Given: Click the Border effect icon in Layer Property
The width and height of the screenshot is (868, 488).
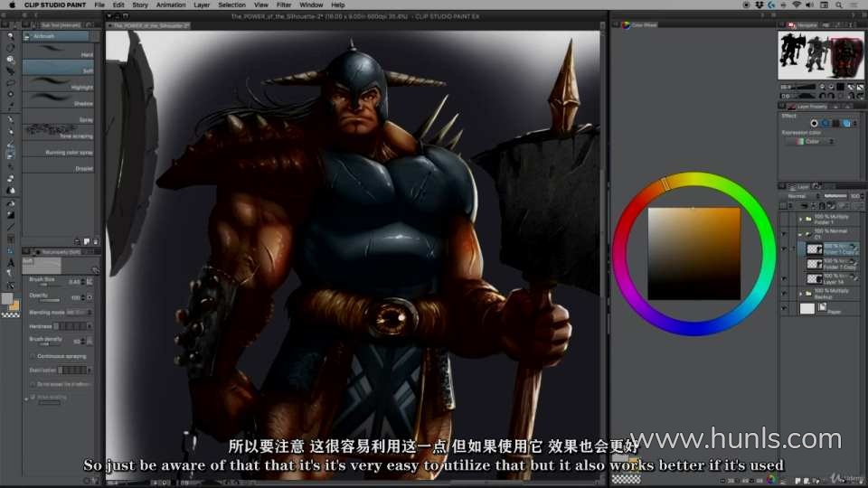Looking at the screenshot, I should click(x=814, y=124).
